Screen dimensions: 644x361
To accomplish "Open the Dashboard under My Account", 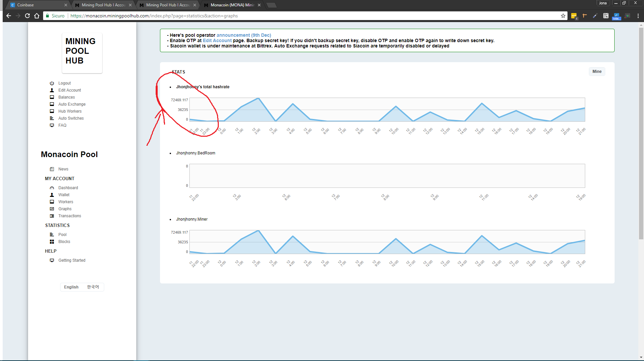I will (68, 188).
